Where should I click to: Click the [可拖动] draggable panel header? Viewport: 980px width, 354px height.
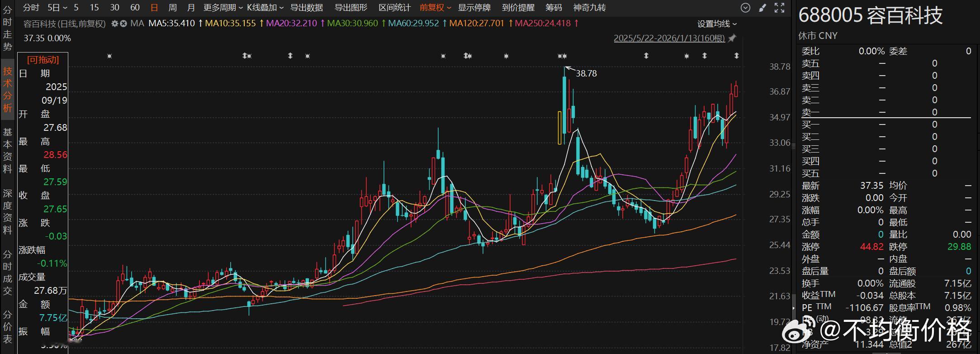[43, 60]
